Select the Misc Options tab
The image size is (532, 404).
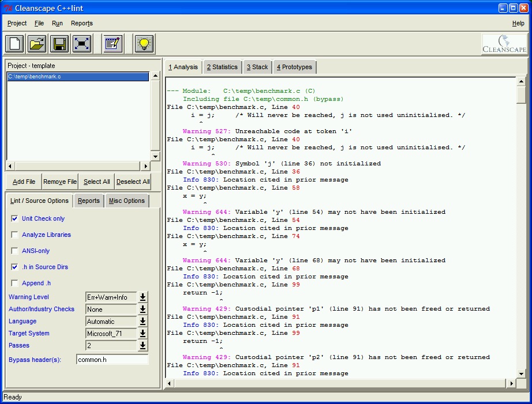click(x=127, y=201)
